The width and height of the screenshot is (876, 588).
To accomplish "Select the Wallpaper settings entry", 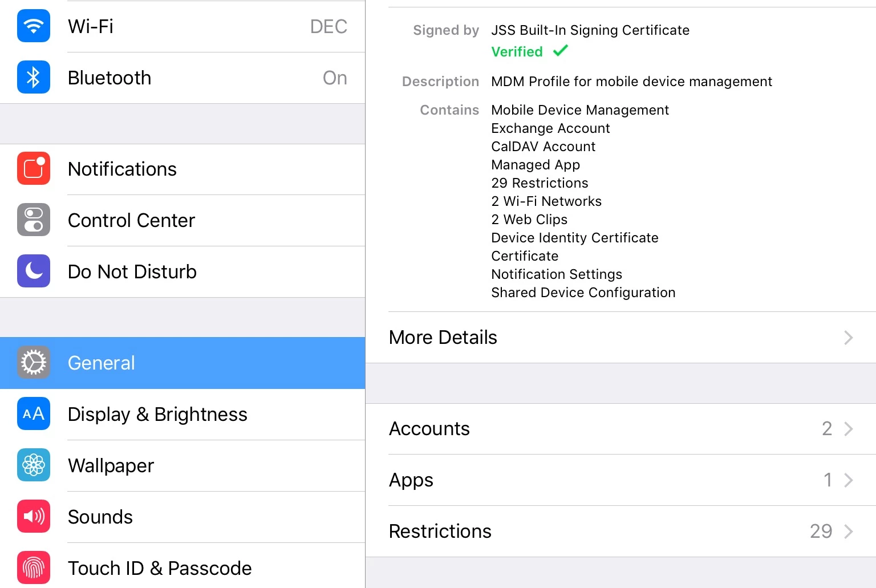I will 182,466.
